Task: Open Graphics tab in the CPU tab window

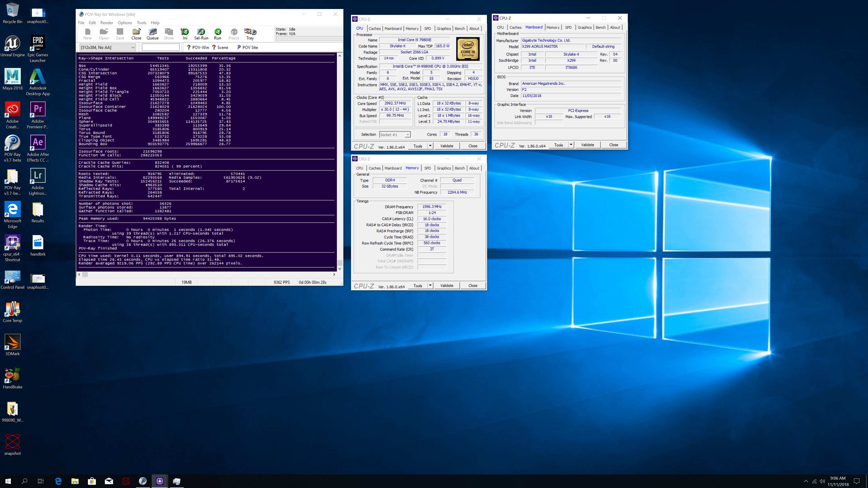Action: tap(444, 29)
